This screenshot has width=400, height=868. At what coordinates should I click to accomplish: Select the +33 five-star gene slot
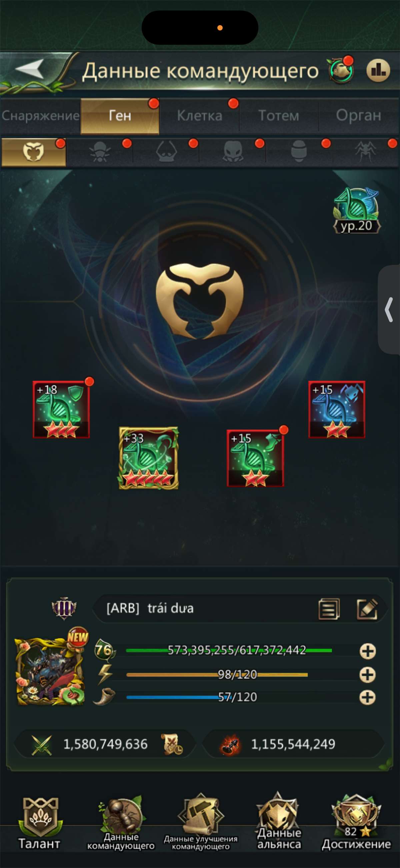[148, 458]
